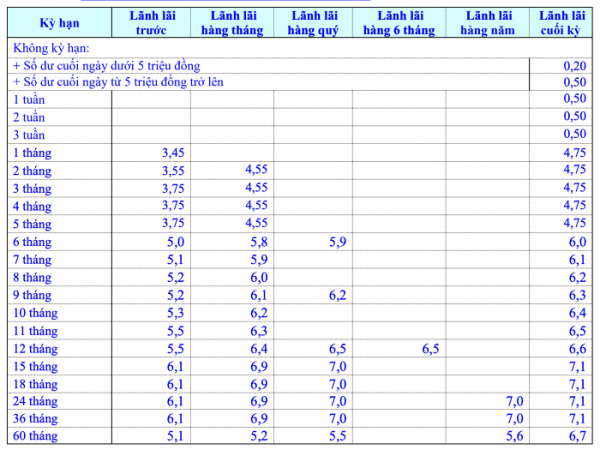
Task: Click 4,55 monthly rate in 5 tháng row
Action: (x=256, y=223)
